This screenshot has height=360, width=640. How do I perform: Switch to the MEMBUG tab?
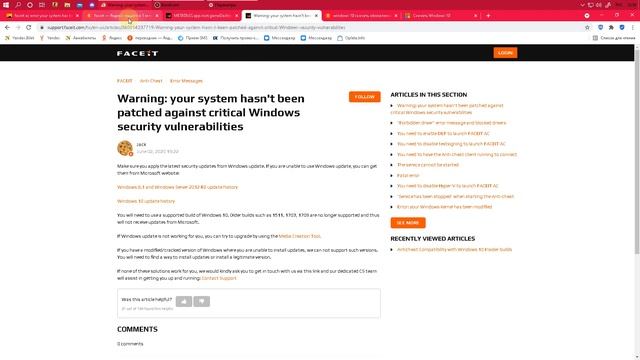(x=201, y=16)
